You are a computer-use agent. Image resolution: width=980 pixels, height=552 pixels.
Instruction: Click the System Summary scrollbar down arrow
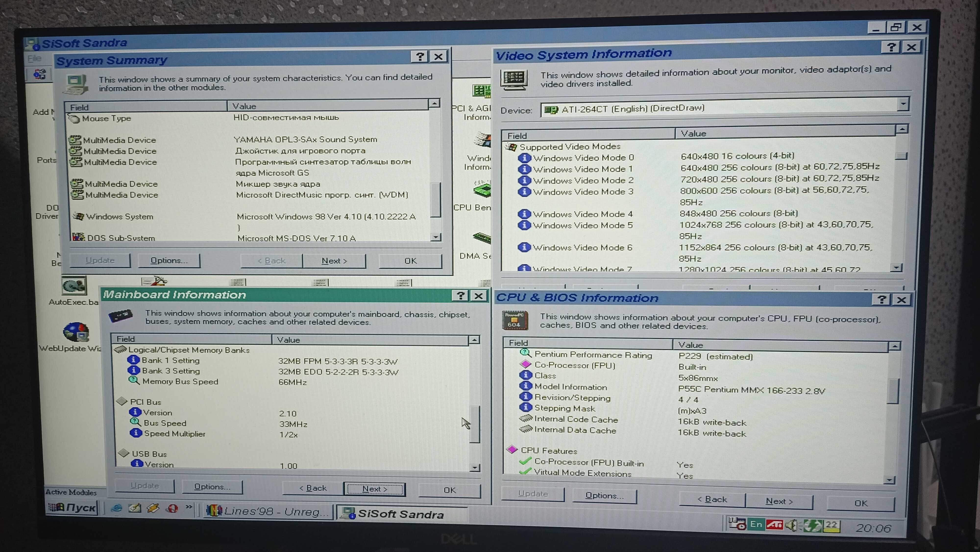[x=436, y=237]
